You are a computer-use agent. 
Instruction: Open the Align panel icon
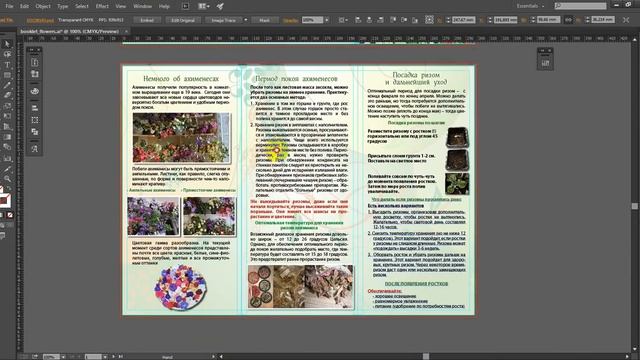[x=35, y=108]
